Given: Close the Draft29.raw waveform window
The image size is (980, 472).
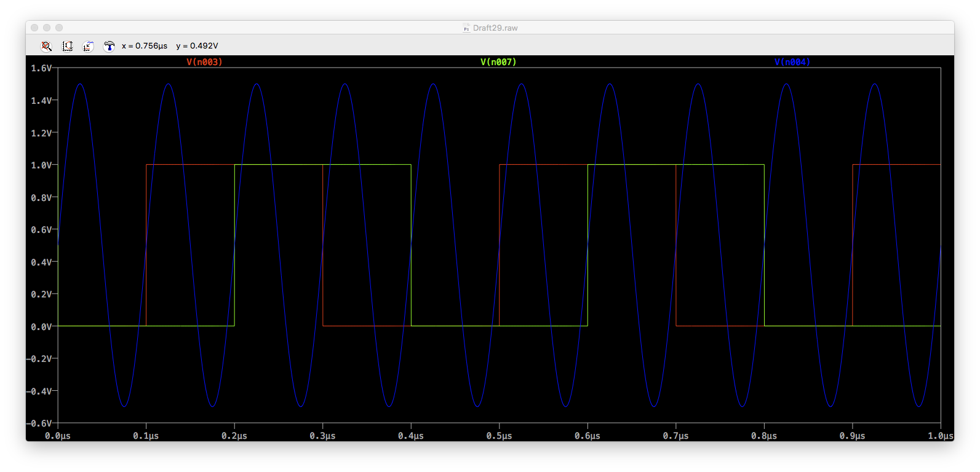Looking at the screenshot, I should [x=34, y=28].
